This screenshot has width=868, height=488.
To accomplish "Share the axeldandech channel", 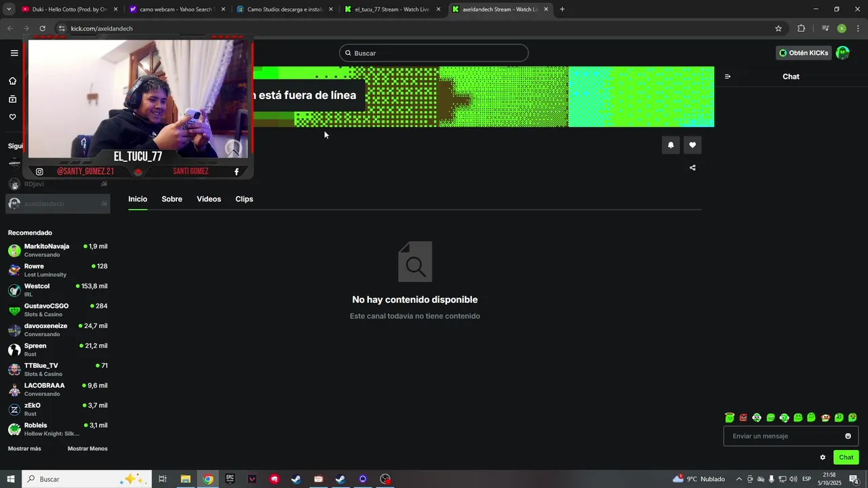I will [x=692, y=167].
